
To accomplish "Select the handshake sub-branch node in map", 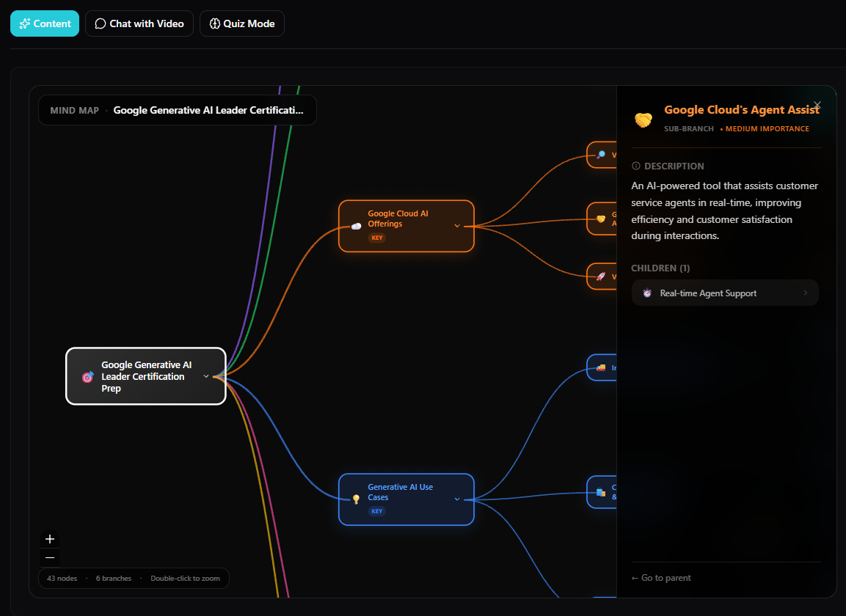I will (x=602, y=219).
